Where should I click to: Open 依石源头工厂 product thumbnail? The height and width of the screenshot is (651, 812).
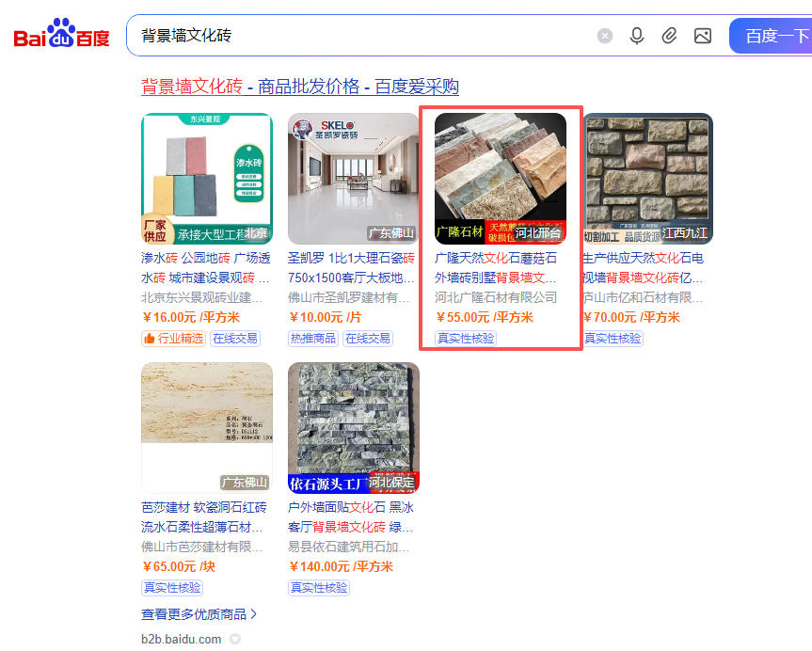353,428
